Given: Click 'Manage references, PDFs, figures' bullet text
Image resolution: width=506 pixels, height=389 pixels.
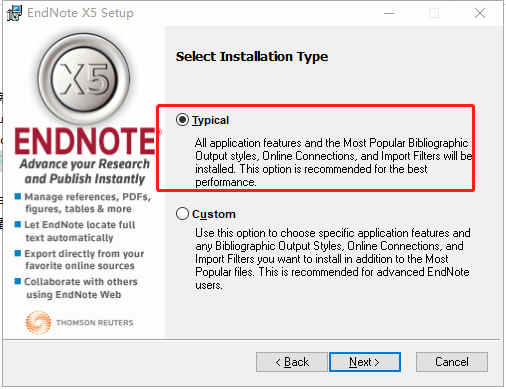Looking at the screenshot, I should click(88, 203).
